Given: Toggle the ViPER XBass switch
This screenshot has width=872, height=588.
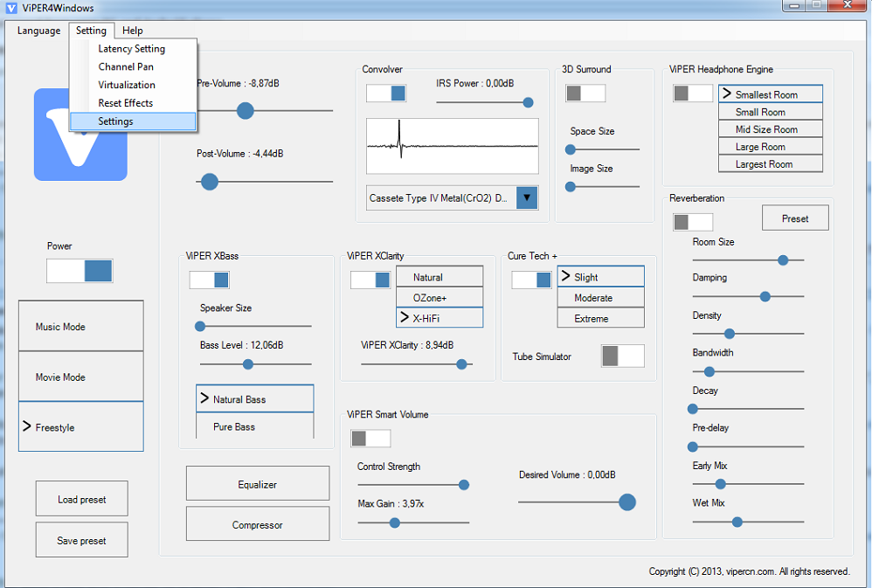Looking at the screenshot, I should (x=209, y=280).
